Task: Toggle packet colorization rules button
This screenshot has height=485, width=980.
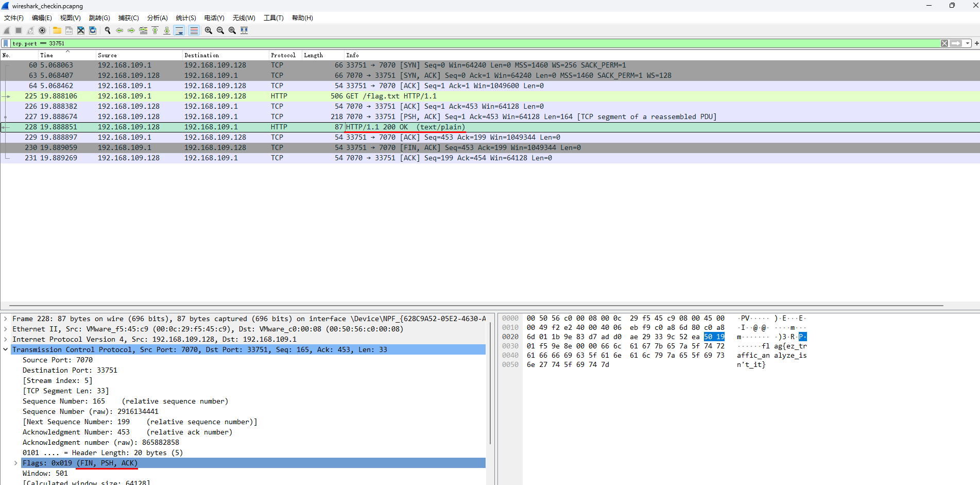Action: [194, 30]
